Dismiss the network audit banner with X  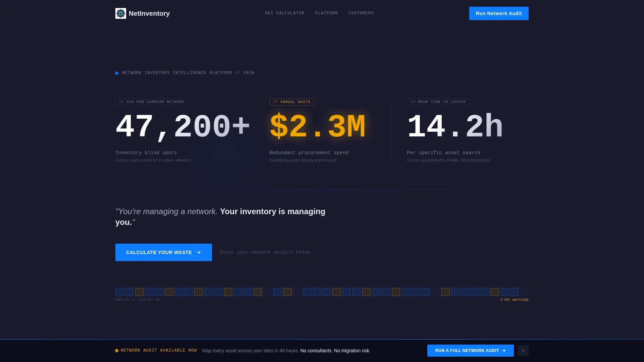tap(523, 351)
